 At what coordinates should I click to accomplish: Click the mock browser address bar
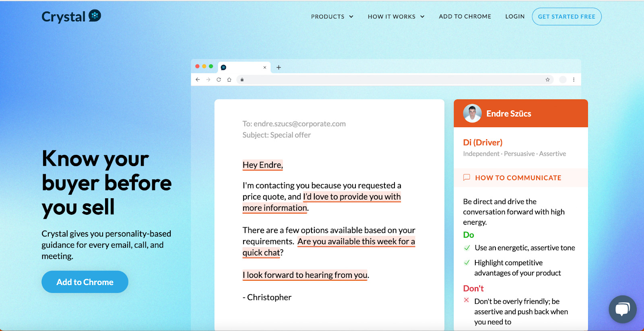pyautogui.click(x=394, y=80)
